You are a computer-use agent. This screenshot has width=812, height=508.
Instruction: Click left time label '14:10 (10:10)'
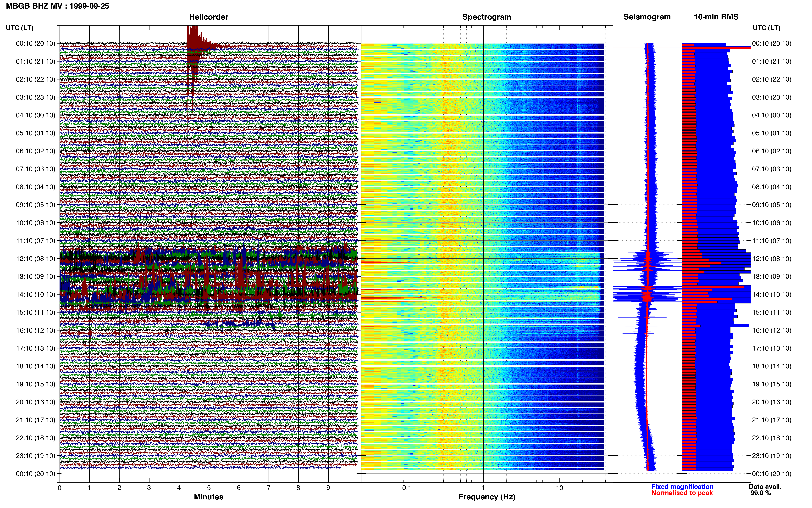36,294
